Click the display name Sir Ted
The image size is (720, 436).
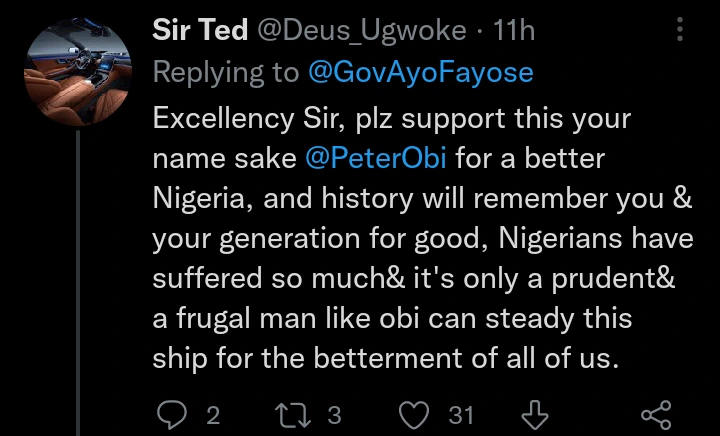[200, 31]
